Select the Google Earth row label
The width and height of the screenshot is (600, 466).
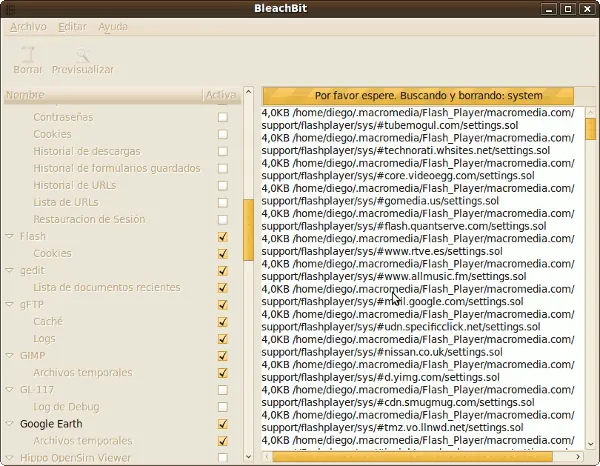click(51, 424)
